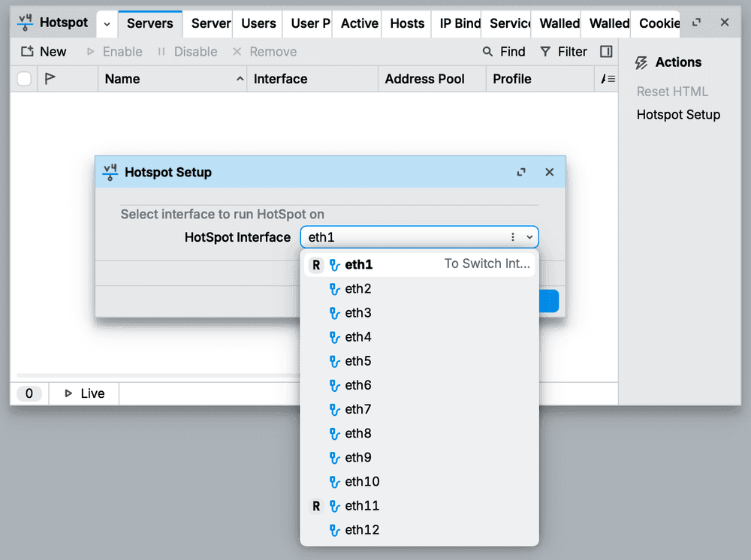Choose eth9 in the dropdown
751x560 pixels.
pyautogui.click(x=419, y=457)
